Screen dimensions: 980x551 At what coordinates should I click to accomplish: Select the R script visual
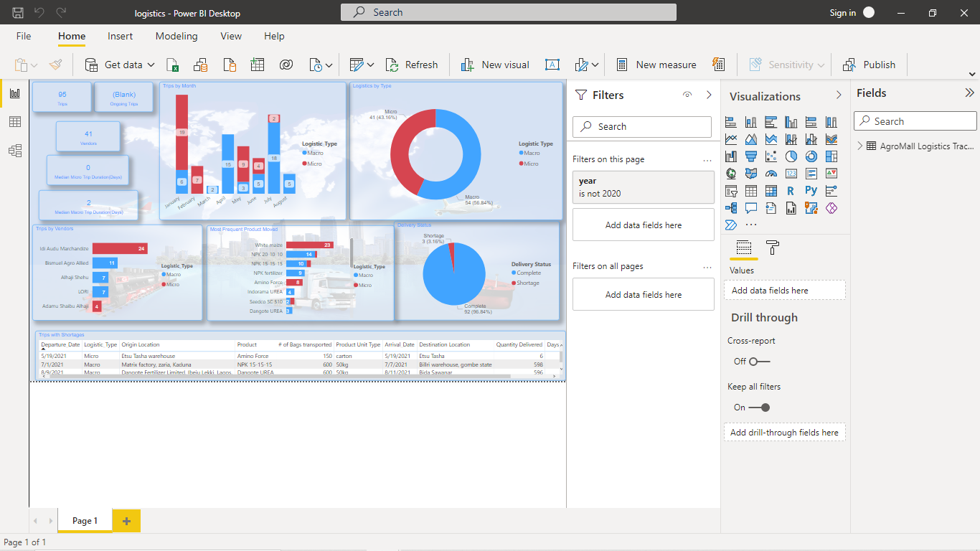coord(791,191)
